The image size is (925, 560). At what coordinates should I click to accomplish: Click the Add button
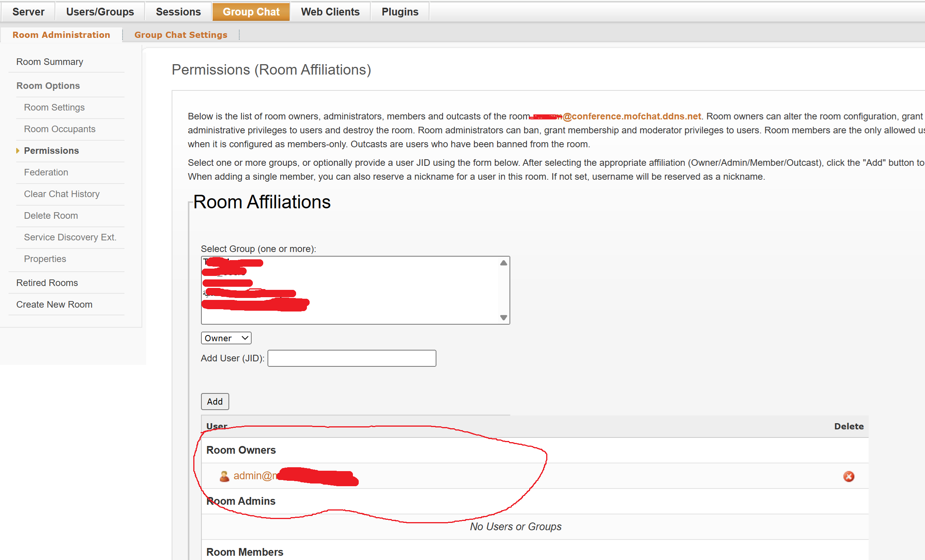(215, 402)
